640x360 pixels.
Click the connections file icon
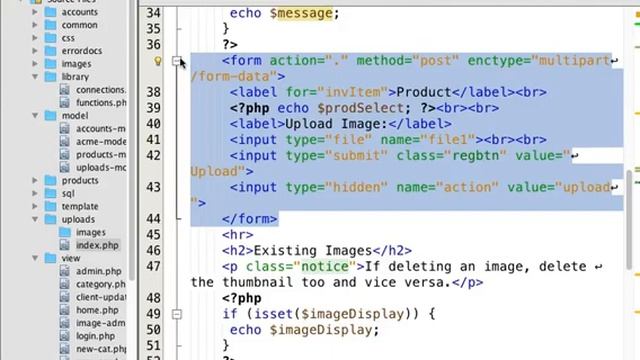64,90
